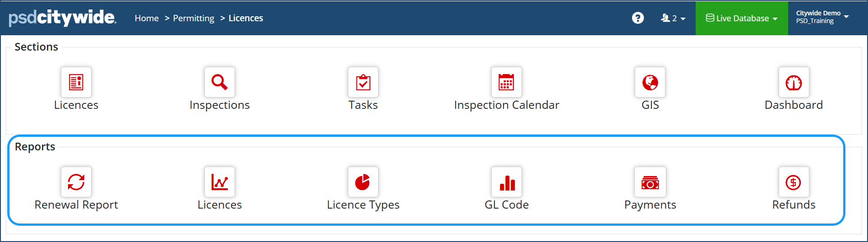This screenshot has width=868, height=242.
Task: Open the Payments money report icon
Action: 650,182
